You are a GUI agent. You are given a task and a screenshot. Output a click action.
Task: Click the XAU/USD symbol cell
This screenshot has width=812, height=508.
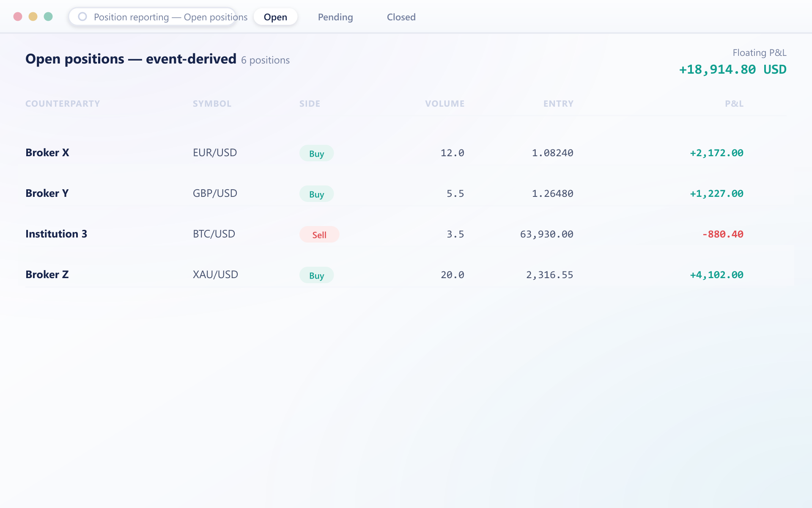coord(215,275)
